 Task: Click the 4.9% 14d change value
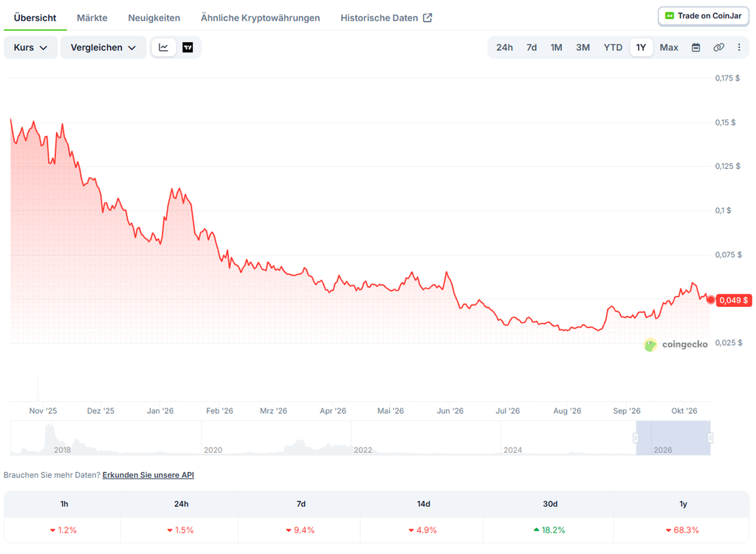coord(423,530)
